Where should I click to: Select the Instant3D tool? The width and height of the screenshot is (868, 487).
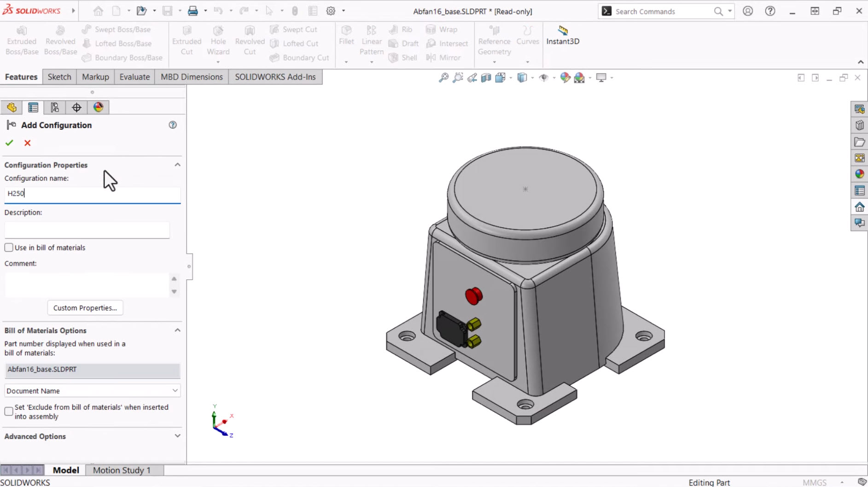click(563, 35)
